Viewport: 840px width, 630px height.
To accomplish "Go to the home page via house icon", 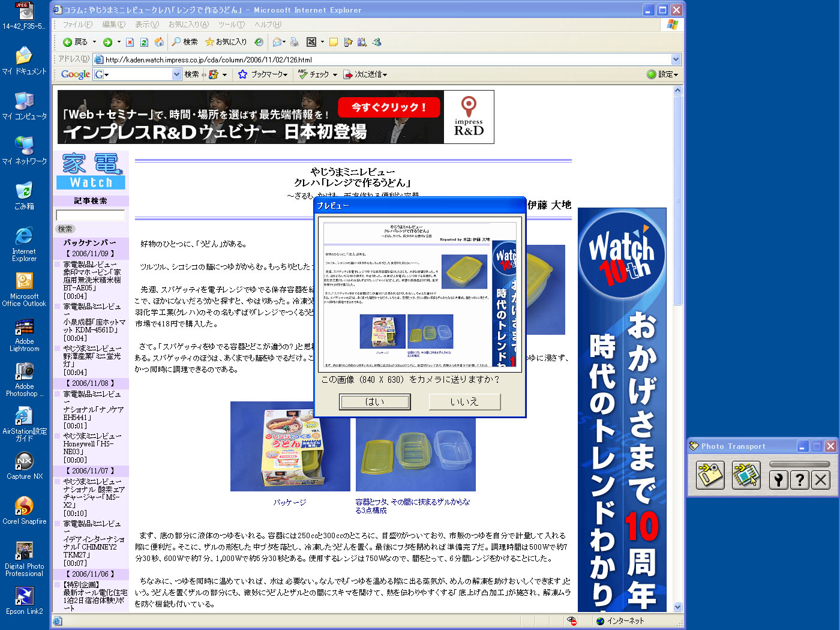I will pyautogui.click(x=159, y=42).
